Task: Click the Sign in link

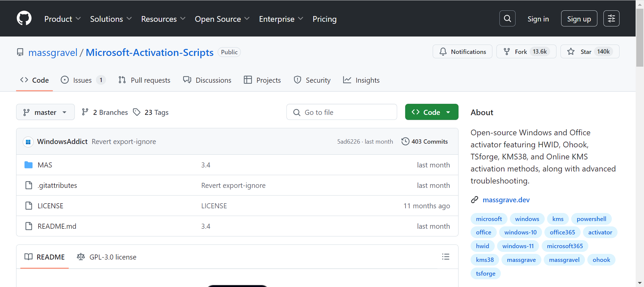Action: click(x=538, y=19)
